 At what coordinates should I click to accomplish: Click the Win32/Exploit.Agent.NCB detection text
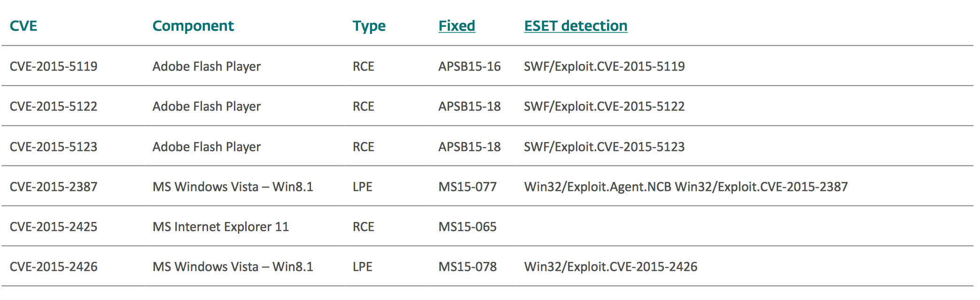[598, 187]
